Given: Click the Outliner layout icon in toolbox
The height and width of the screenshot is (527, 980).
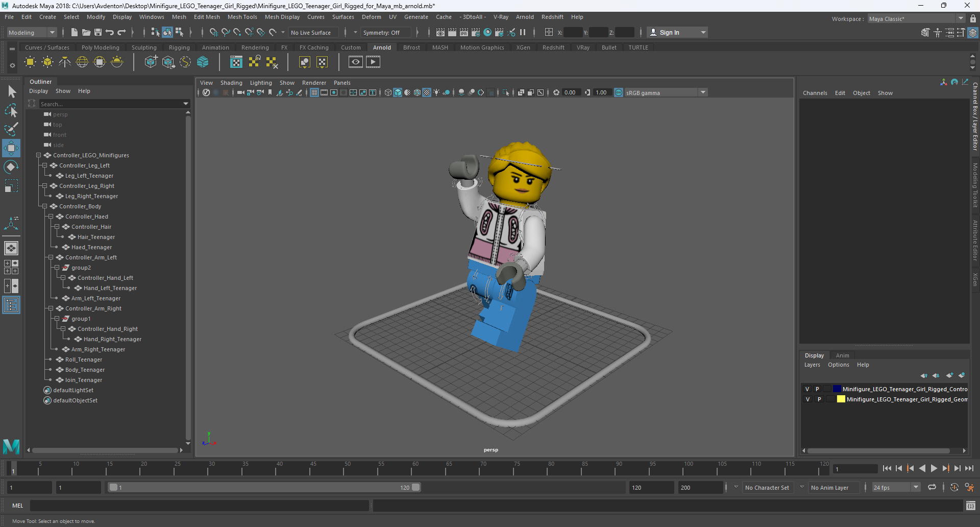Looking at the screenshot, I should tap(11, 305).
